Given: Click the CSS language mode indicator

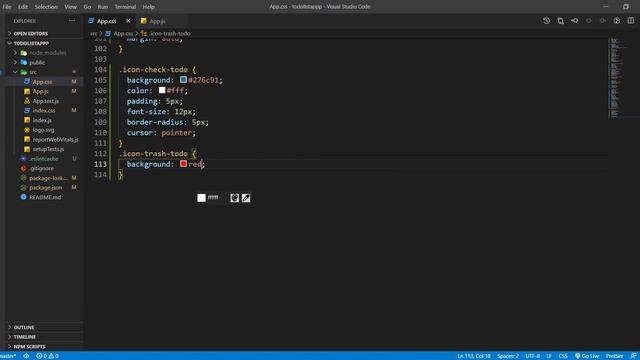Looking at the screenshot, I should coord(563,356).
